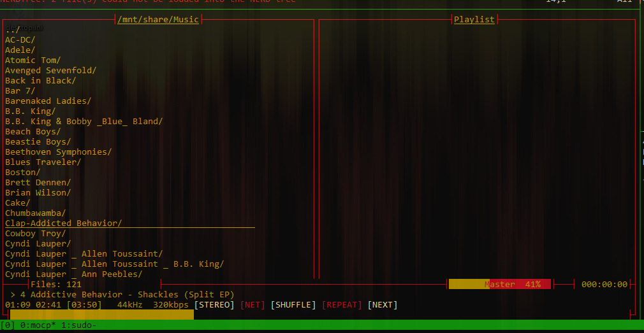This screenshot has height=333, width=644.
Task: Click the total track time [03:50]
Action: tap(84, 305)
